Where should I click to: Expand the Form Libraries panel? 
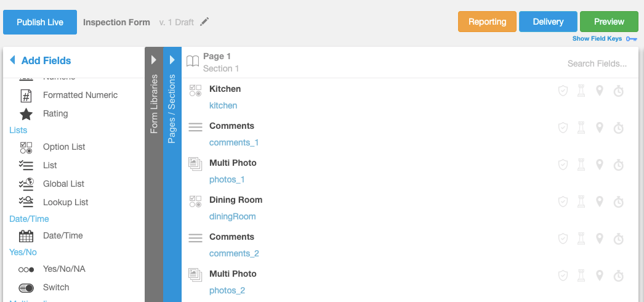click(x=154, y=60)
